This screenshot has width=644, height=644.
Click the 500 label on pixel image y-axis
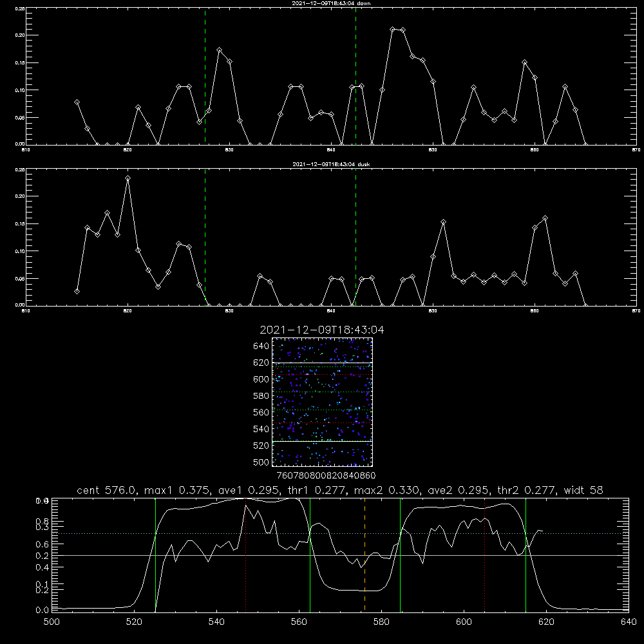point(261,462)
